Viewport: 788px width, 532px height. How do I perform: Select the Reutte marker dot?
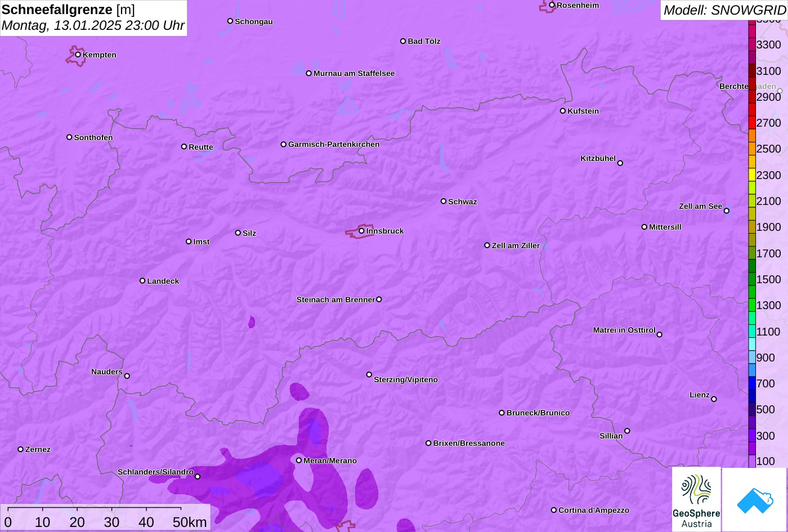click(x=184, y=146)
